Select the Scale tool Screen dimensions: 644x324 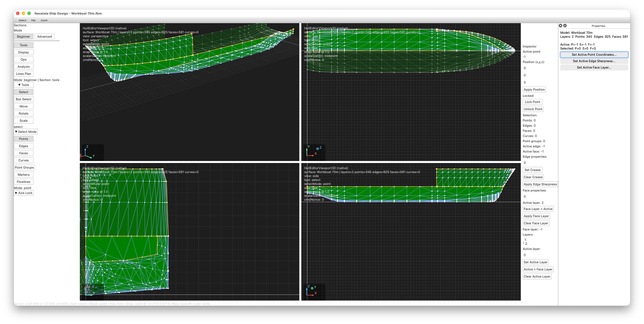click(23, 120)
